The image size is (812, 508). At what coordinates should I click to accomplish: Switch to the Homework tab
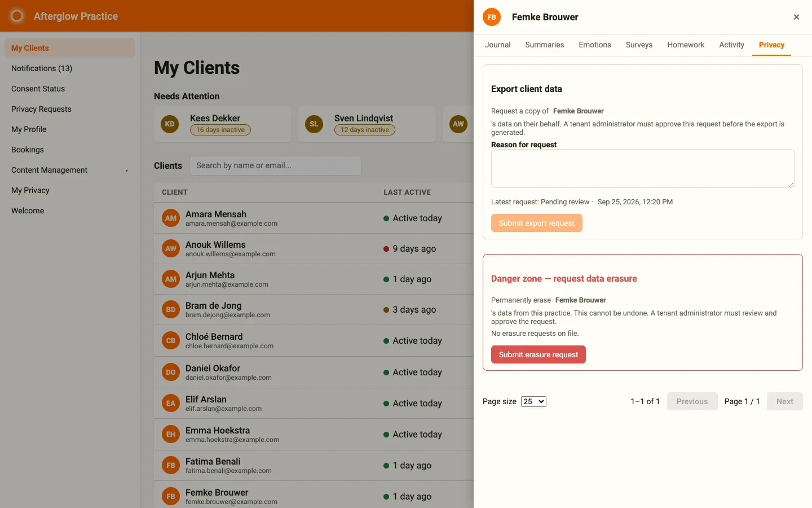[686, 45]
